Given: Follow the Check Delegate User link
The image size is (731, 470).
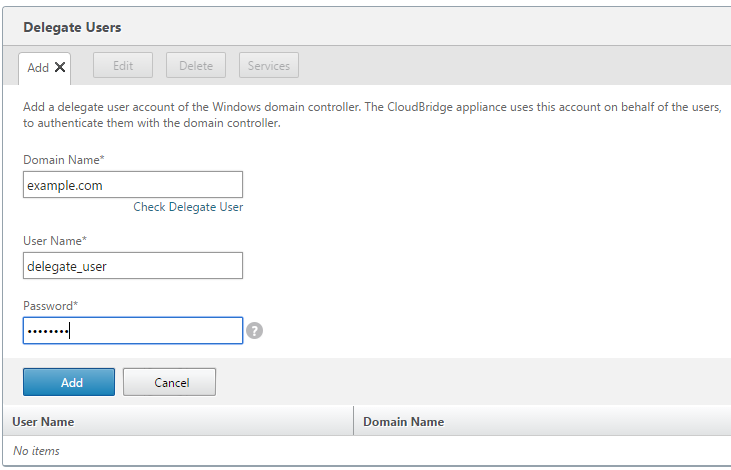Looking at the screenshot, I should [x=188, y=207].
